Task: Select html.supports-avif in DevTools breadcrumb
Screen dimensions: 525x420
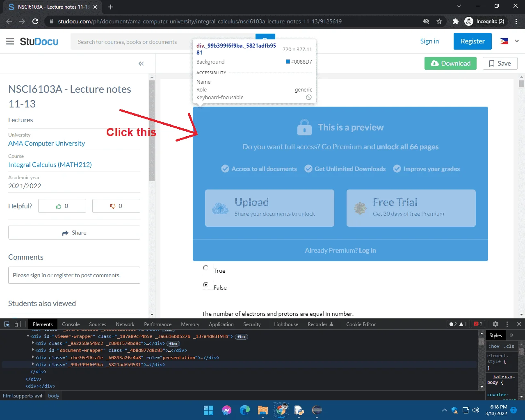Action: (23, 396)
